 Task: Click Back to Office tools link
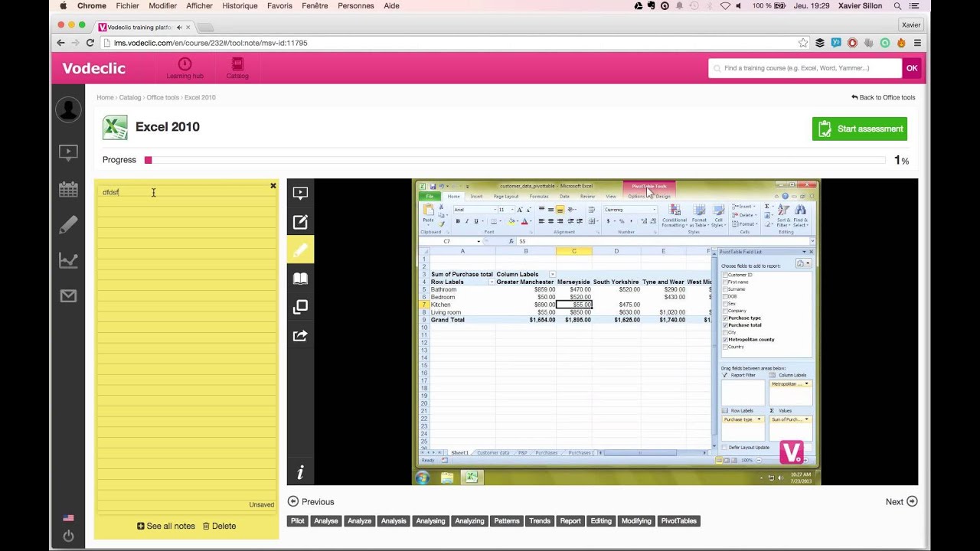pos(883,97)
